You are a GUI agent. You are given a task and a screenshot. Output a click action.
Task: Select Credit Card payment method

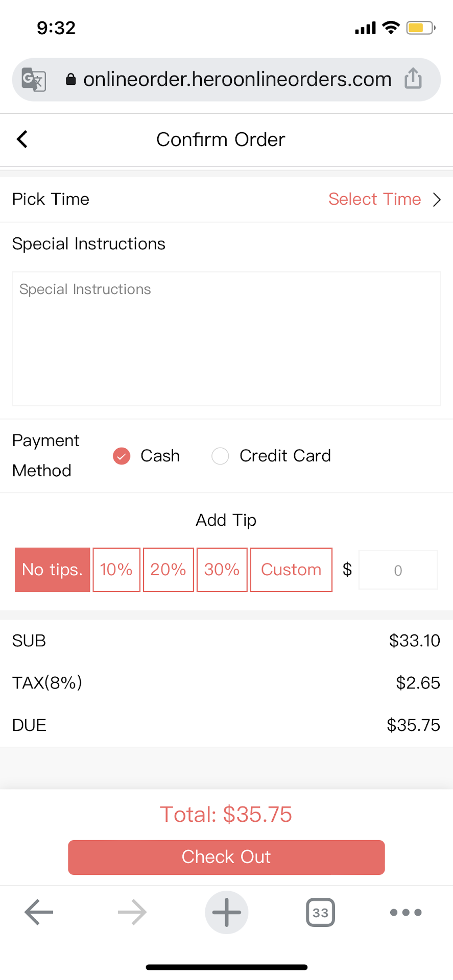click(x=220, y=456)
